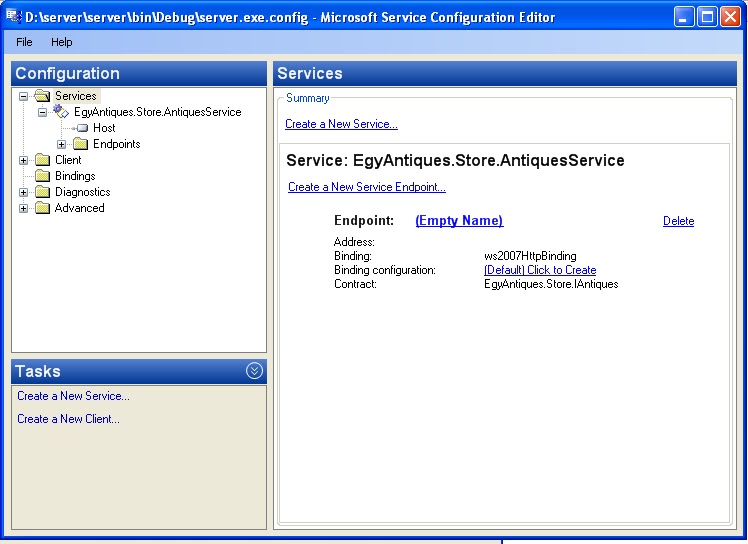Screen dimensions: 748x544
Task: Collapse the Tasks panel with chevron button
Action: [x=254, y=371]
